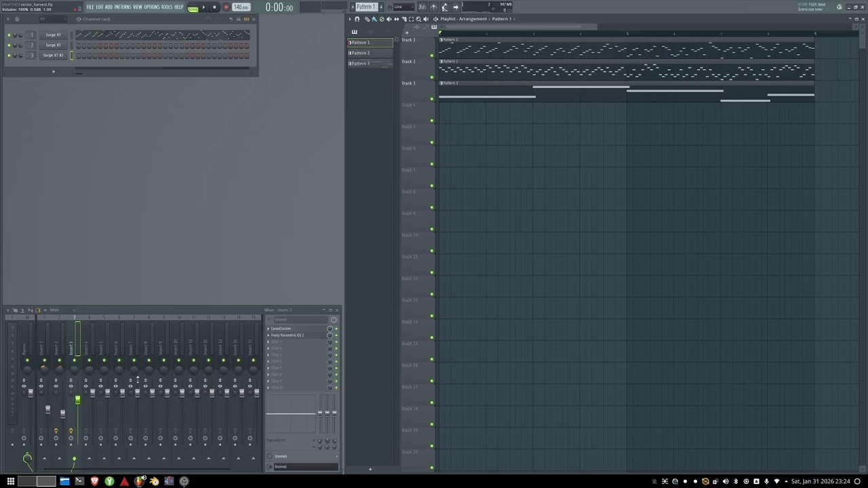868x488 pixels.
Task: Toggle CamelCrusher enable LED
Action: [336, 329]
